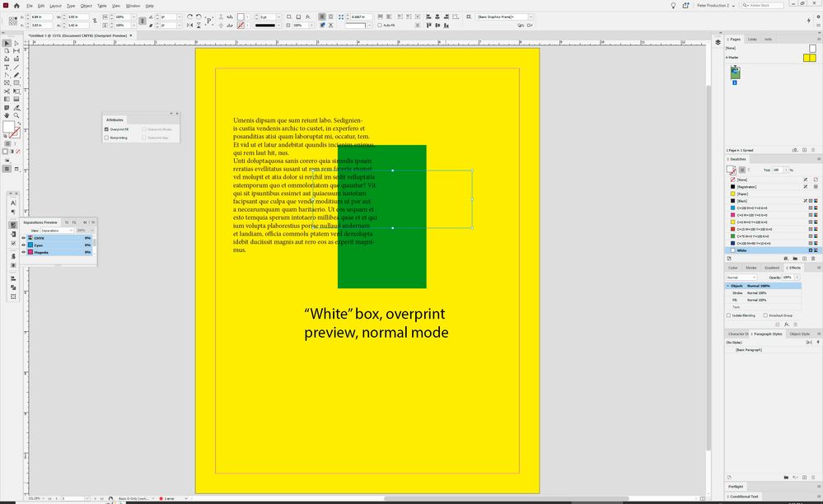This screenshot has height=504, width=823.
Task: Select the Paper swatch
Action: click(741, 194)
